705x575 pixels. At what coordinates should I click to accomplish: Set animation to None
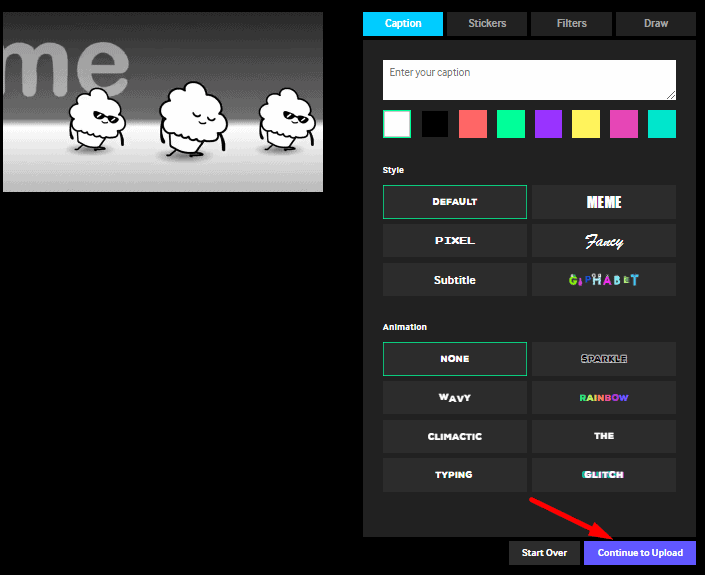tap(455, 359)
